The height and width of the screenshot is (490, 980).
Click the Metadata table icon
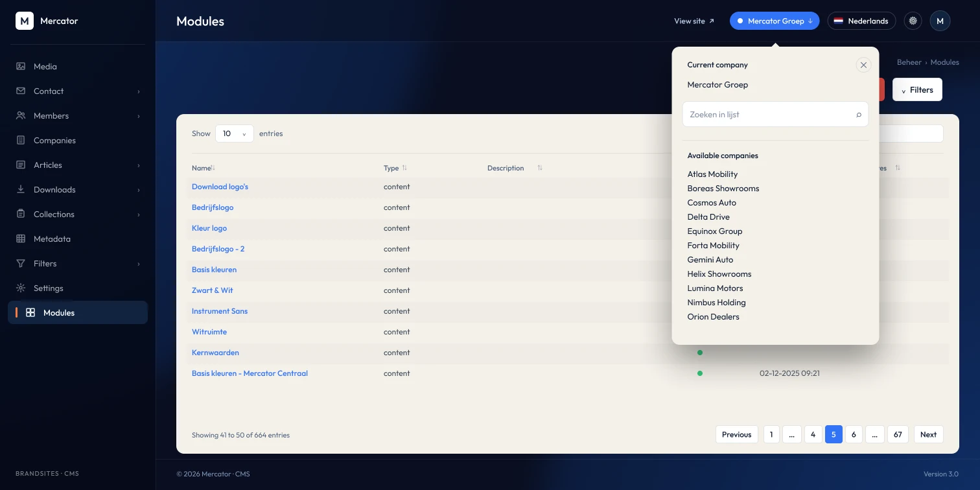(x=21, y=239)
